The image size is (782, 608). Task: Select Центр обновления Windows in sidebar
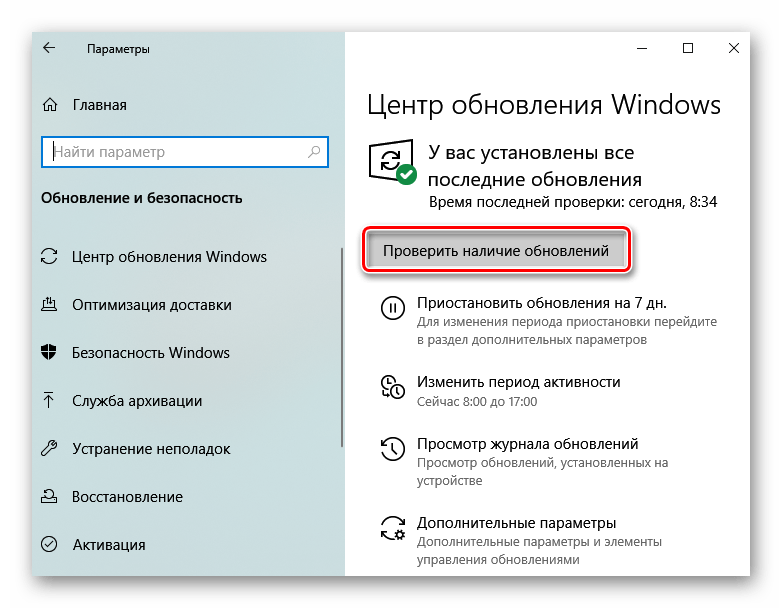(169, 256)
